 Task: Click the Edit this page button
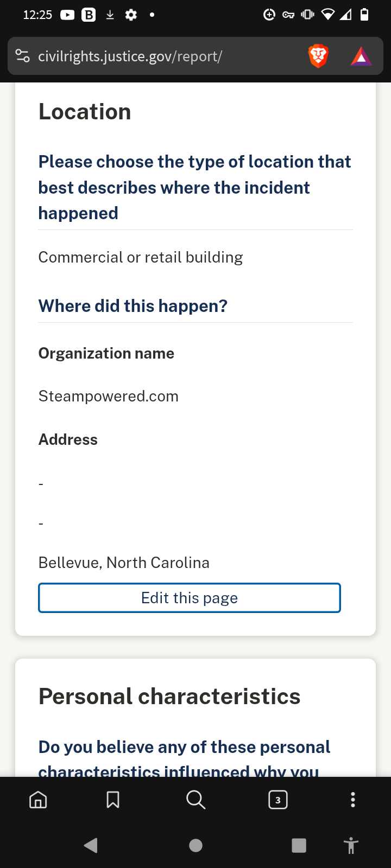tap(190, 598)
